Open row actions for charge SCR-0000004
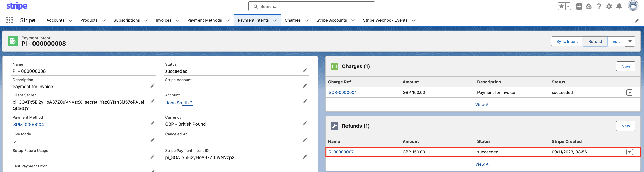 point(630,93)
